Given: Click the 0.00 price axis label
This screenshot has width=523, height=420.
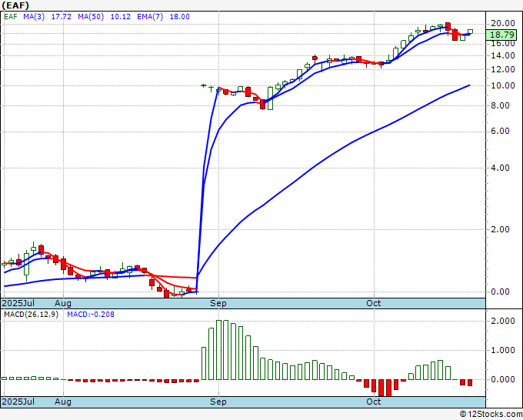Looking at the screenshot, I should coord(500,292).
